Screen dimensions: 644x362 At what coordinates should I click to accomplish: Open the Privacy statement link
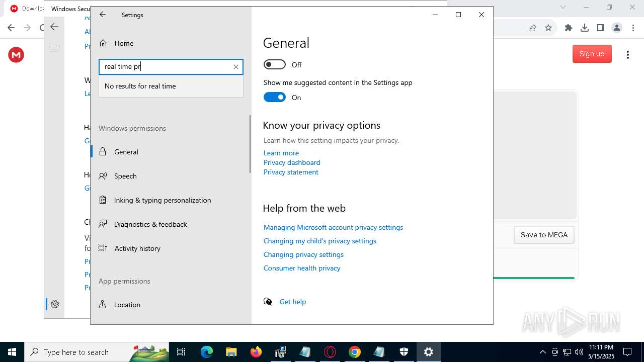291,172
